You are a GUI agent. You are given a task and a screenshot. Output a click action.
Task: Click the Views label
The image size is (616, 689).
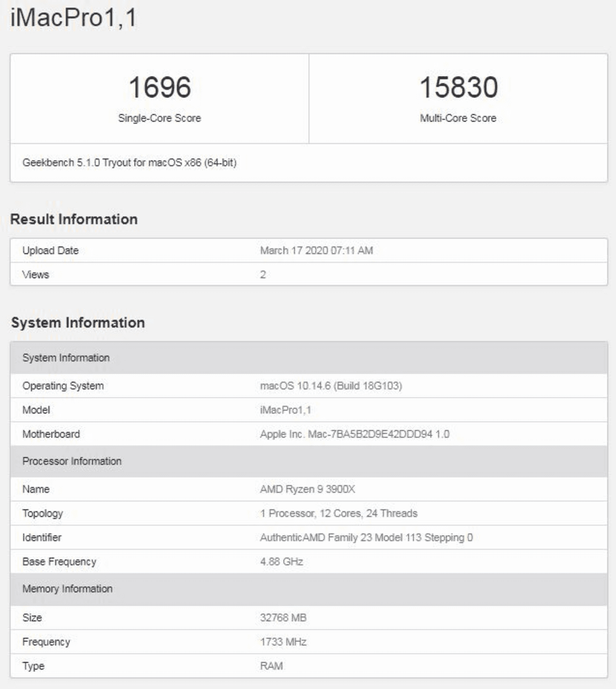36,274
